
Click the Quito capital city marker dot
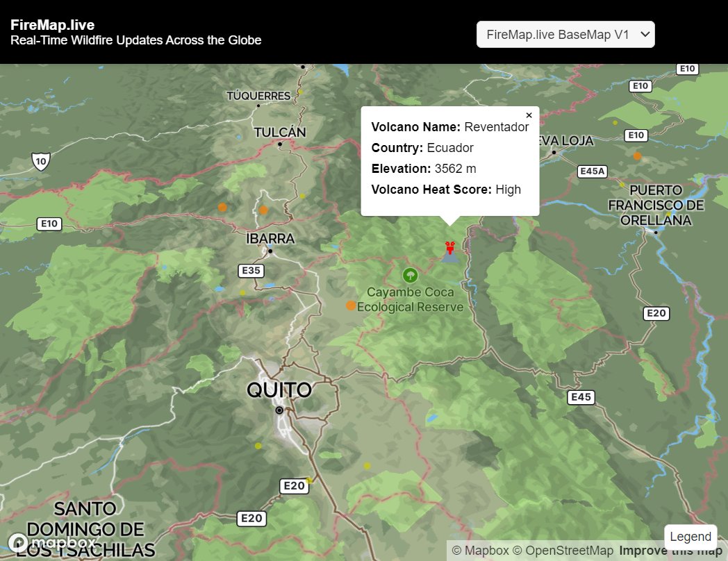tap(279, 410)
